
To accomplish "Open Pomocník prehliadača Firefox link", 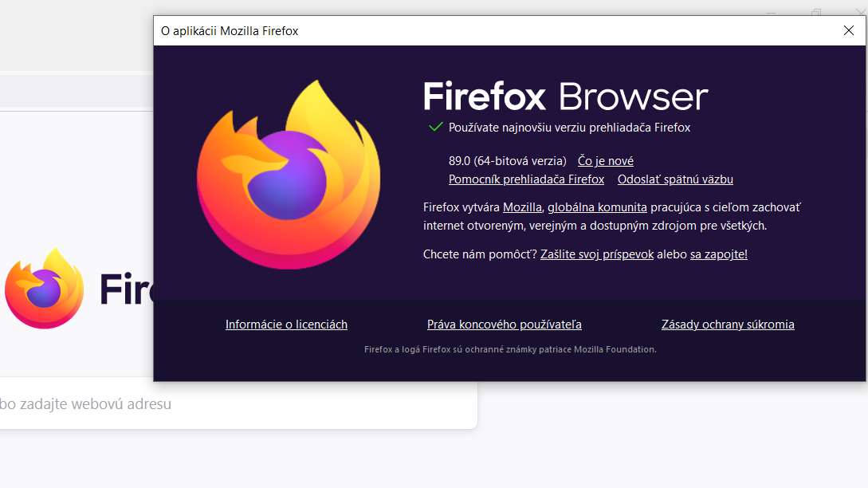I will click(x=526, y=179).
